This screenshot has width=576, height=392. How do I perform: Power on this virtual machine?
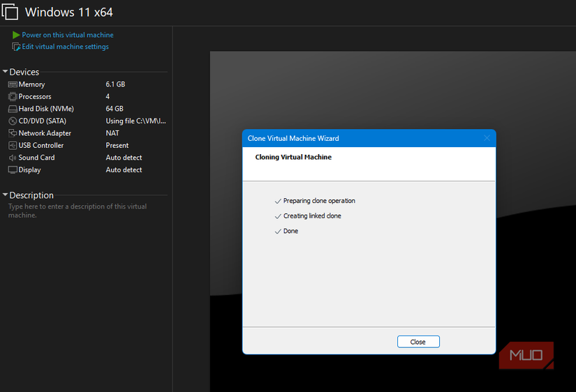click(68, 35)
